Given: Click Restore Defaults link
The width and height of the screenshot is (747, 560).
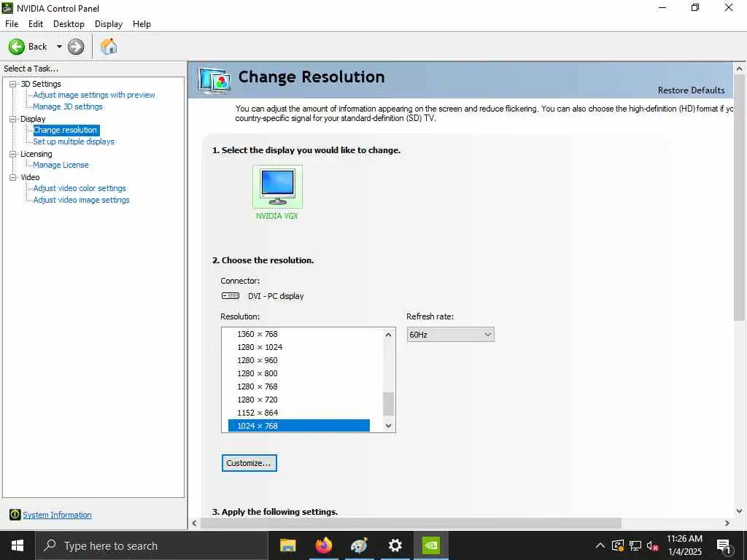Looking at the screenshot, I should tap(692, 90).
